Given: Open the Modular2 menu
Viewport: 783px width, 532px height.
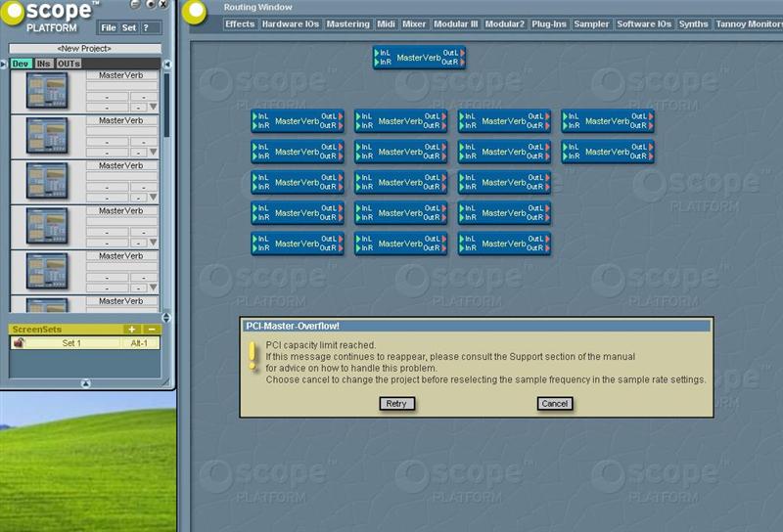Looking at the screenshot, I should tap(505, 23).
